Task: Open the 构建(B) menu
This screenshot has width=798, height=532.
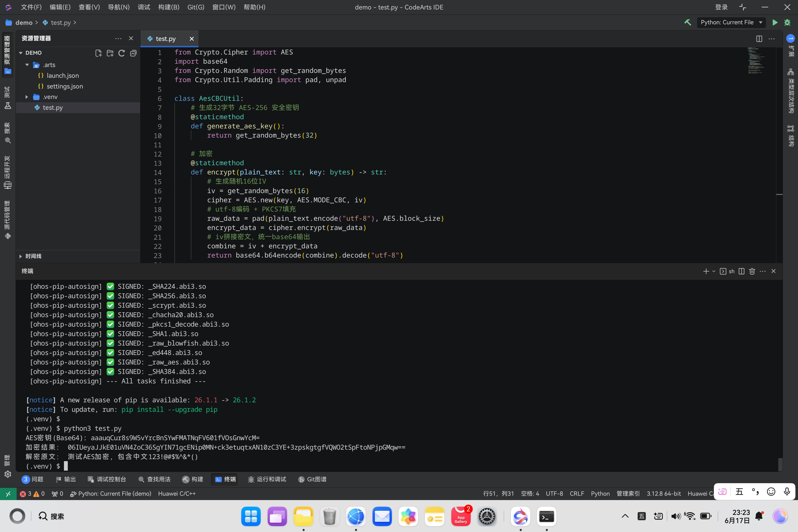Action: pos(169,7)
